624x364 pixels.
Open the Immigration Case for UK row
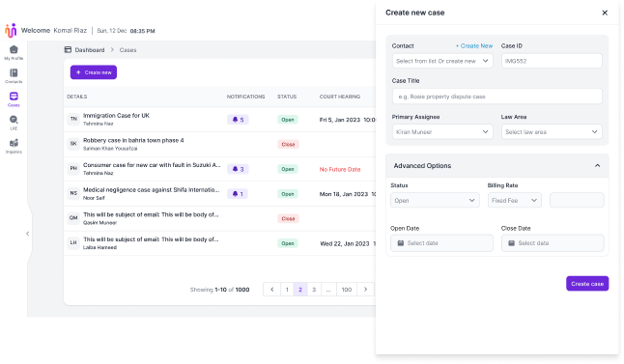point(219,119)
